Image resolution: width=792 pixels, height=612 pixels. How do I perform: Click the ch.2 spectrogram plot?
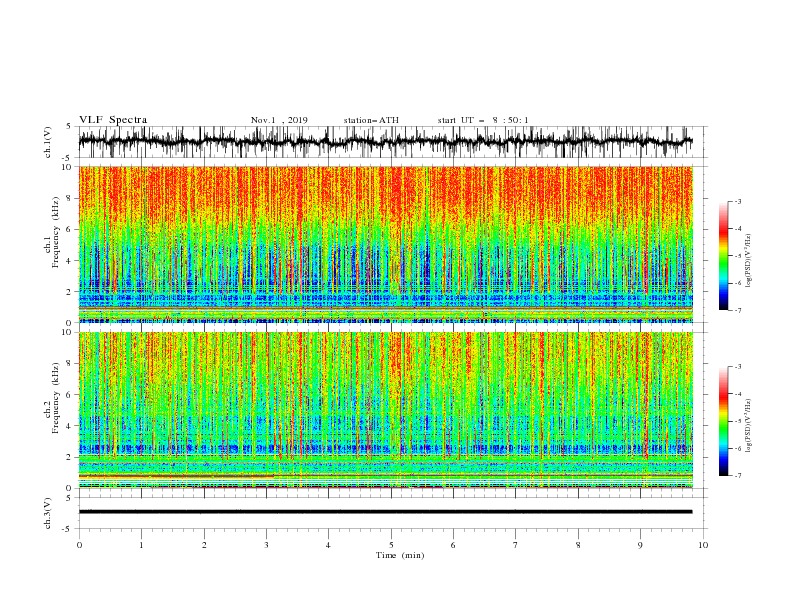click(385, 410)
